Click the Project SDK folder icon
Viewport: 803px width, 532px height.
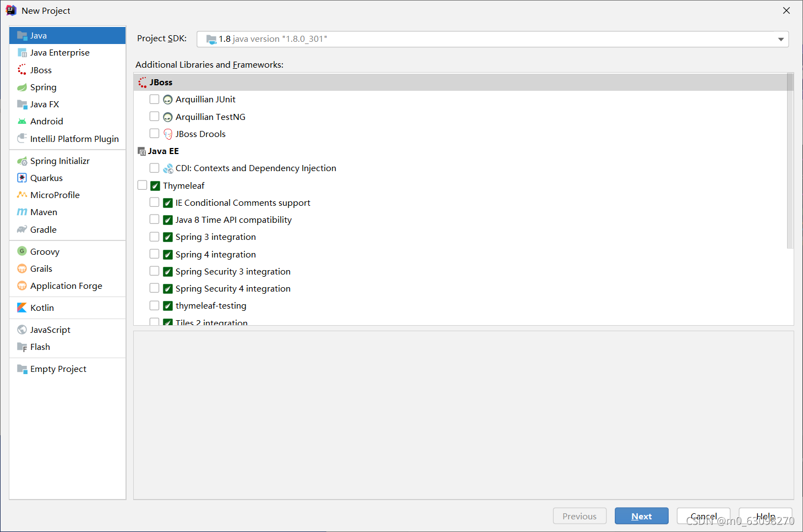(211, 39)
